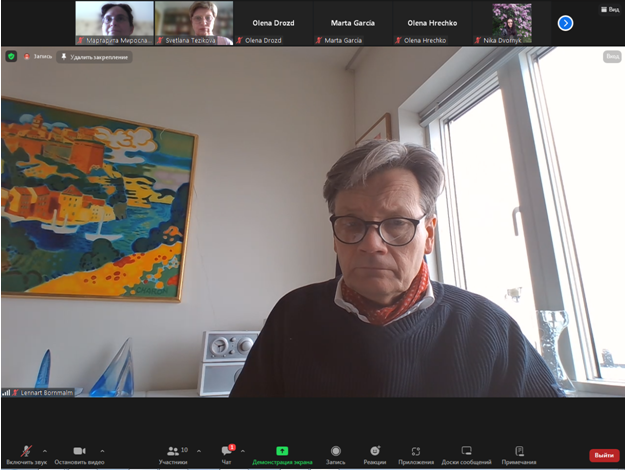Turn off camera with Остановить видео
The width and height of the screenshot is (626, 470).
click(x=79, y=454)
